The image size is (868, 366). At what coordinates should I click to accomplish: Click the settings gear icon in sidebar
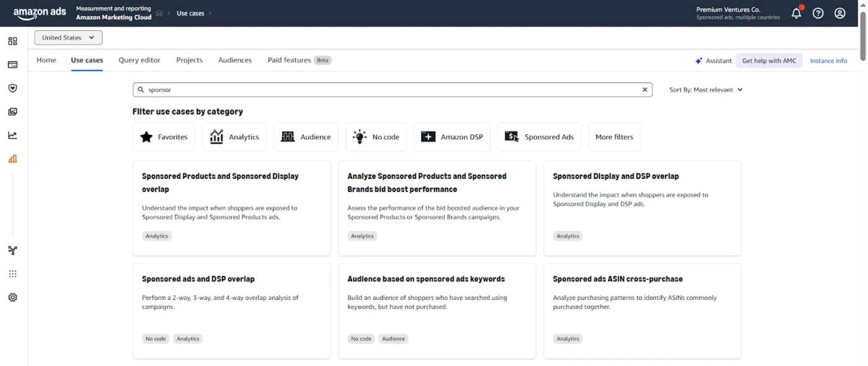pyautogui.click(x=12, y=297)
